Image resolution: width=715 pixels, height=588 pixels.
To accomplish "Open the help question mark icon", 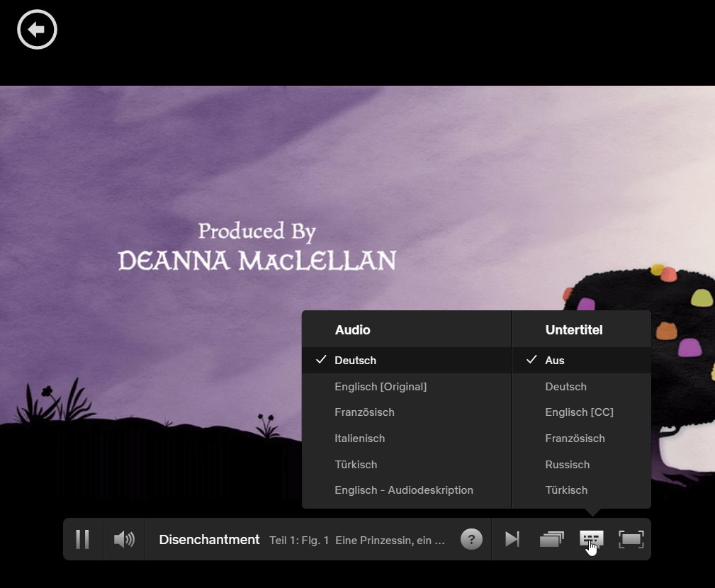I will click(x=471, y=539).
